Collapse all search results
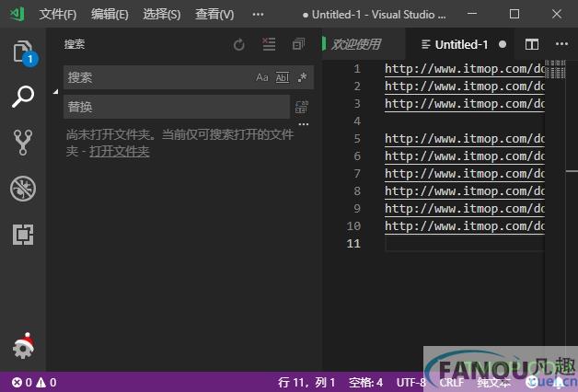The width and height of the screenshot is (578, 392). click(298, 44)
